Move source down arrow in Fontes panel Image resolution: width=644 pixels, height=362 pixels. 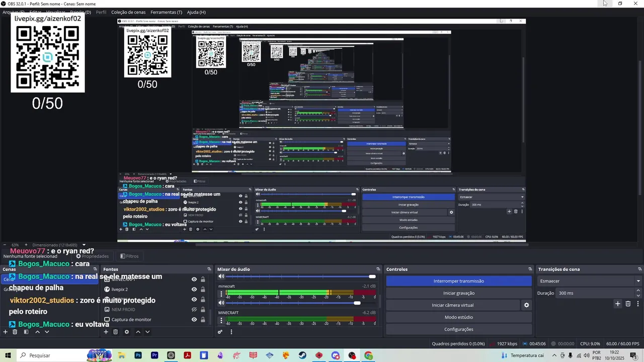click(x=147, y=332)
